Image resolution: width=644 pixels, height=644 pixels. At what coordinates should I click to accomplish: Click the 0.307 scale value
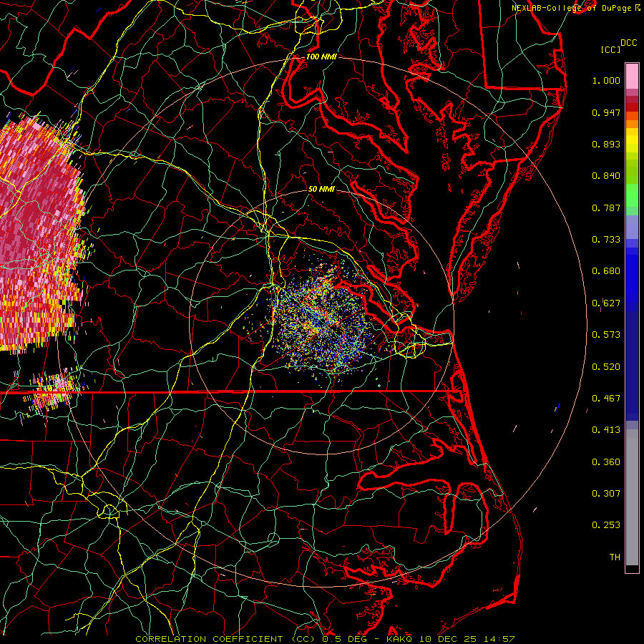tap(606, 494)
